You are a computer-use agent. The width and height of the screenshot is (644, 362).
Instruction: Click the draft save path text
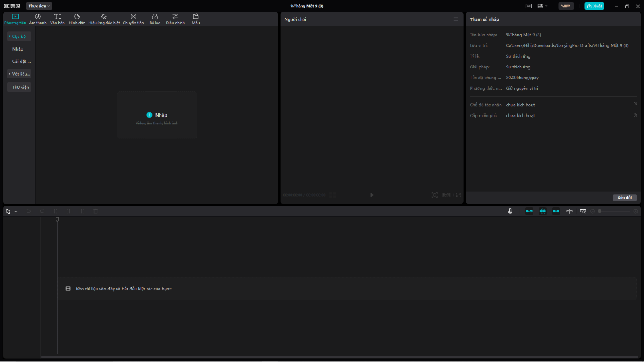pos(567,45)
